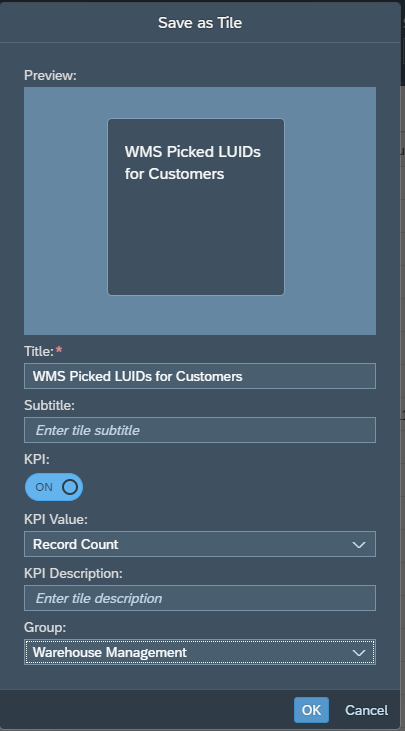The width and height of the screenshot is (405, 731).
Task: Click the round handle of the KPI toggle
Action: pyautogui.click(x=70, y=487)
